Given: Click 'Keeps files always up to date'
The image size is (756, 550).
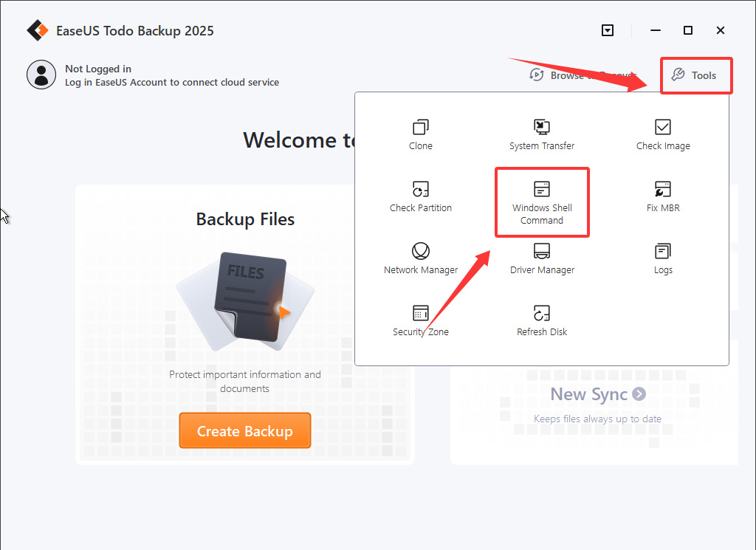Looking at the screenshot, I should (x=597, y=419).
